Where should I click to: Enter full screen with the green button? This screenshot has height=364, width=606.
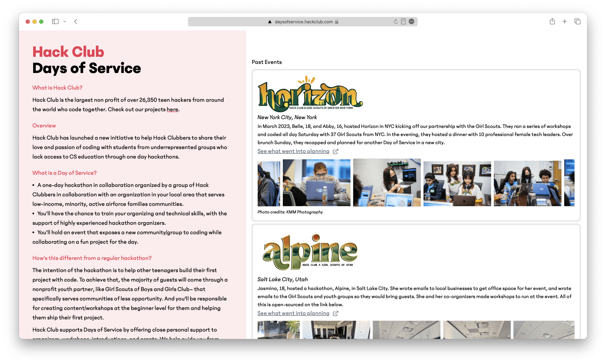pyautogui.click(x=41, y=22)
